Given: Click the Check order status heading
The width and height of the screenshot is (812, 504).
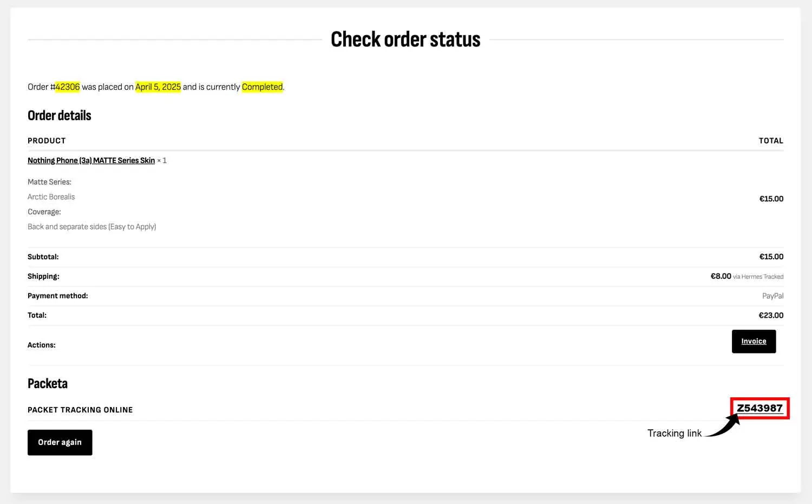Looking at the screenshot, I should [405, 40].
